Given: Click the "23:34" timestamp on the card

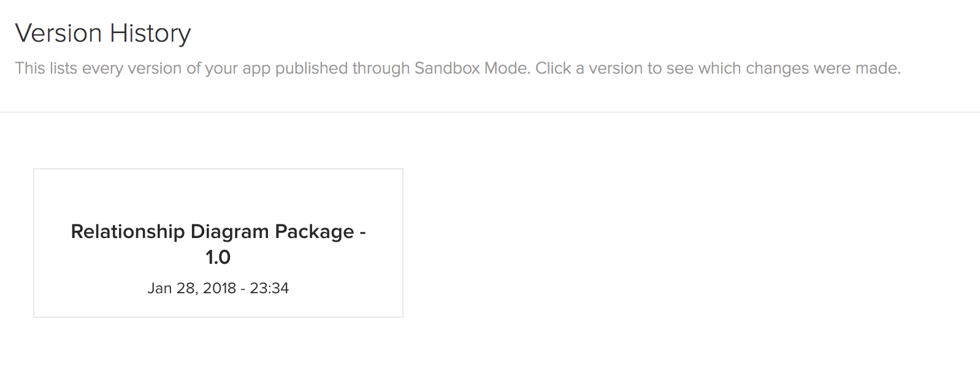Looking at the screenshot, I should point(269,288).
